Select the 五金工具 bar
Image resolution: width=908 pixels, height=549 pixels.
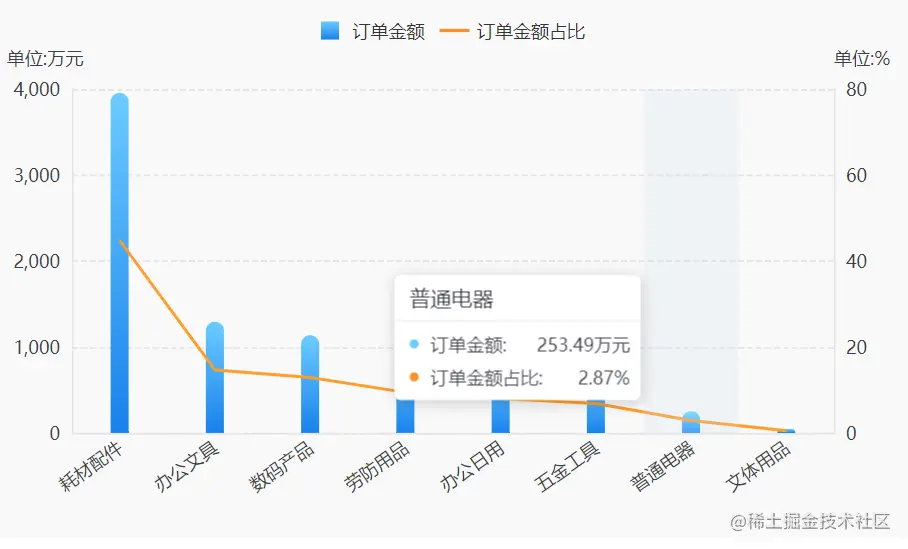point(595,416)
